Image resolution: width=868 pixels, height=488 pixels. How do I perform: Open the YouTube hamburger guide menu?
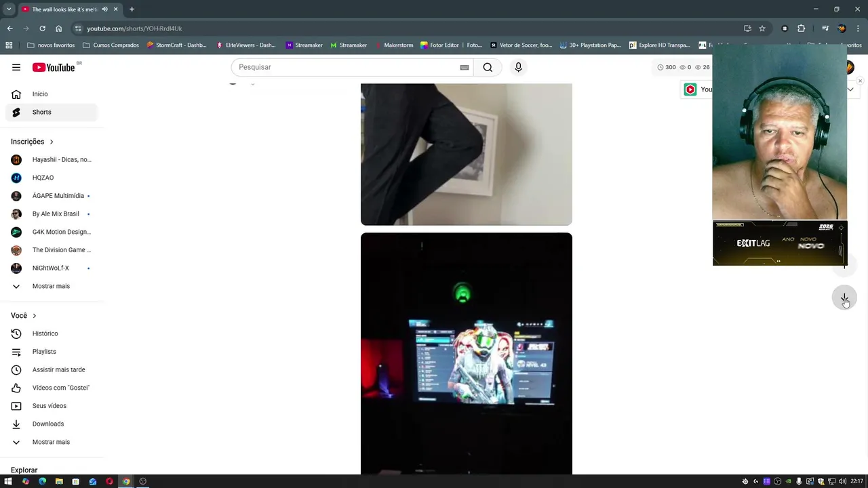[x=16, y=67]
